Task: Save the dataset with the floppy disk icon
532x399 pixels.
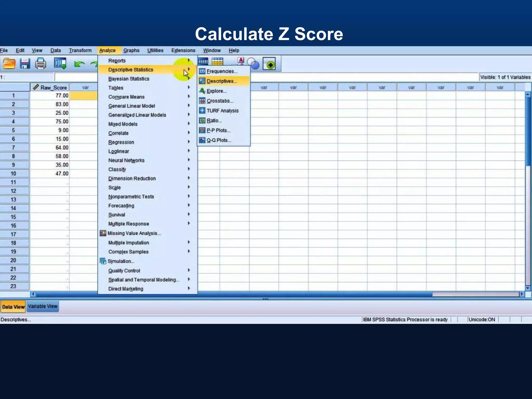Action: [25, 63]
